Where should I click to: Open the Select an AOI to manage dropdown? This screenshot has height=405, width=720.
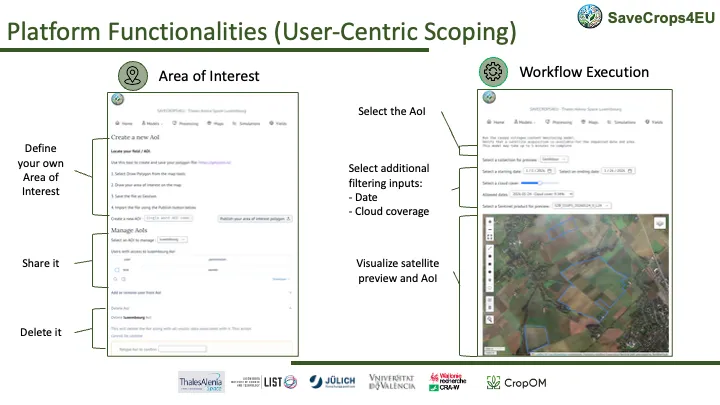[x=173, y=240]
